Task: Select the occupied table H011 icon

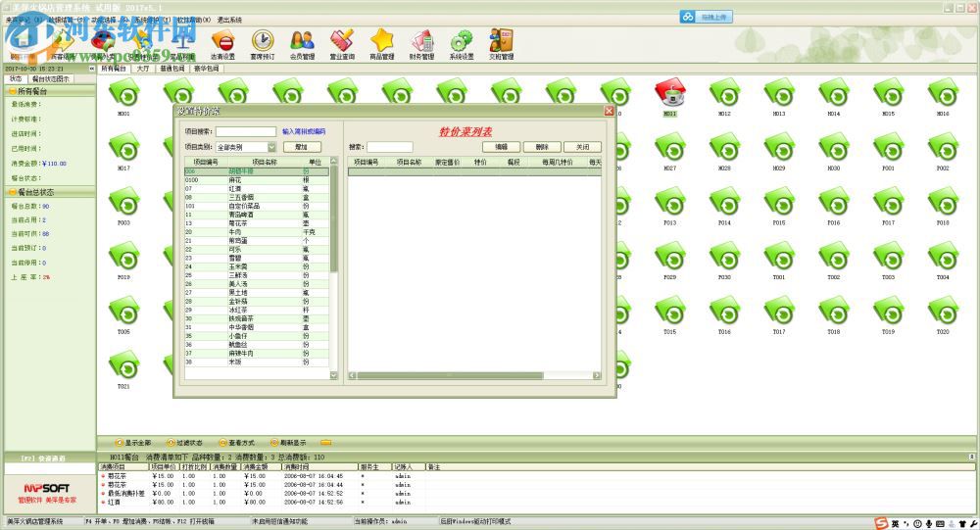Action: [669, 94]
